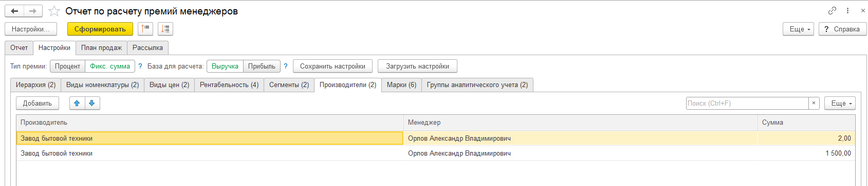Move row down with blue arrow

(x=92, y=103)
